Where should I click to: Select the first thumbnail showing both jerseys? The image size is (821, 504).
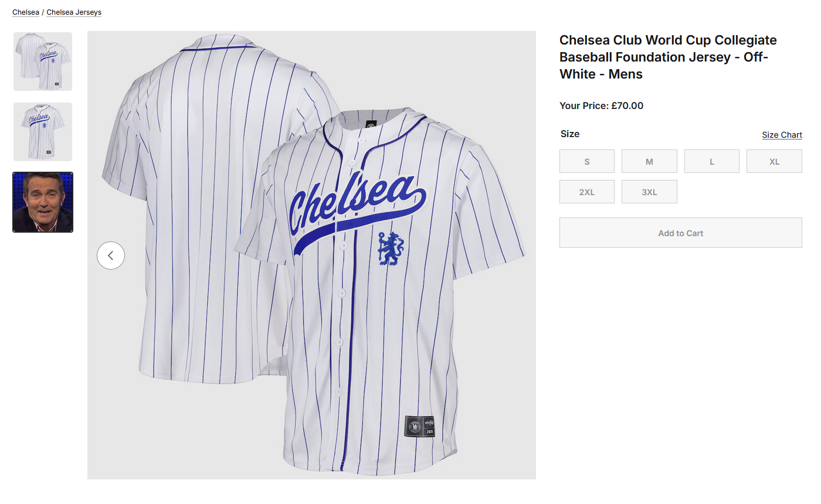[x=43, y=62]
